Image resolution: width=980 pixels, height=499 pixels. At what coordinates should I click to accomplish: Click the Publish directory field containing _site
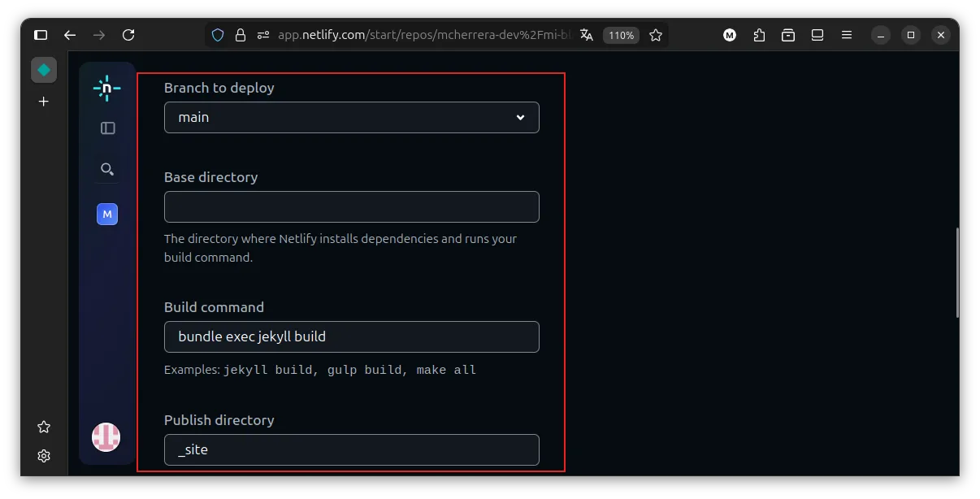point(351,449)
